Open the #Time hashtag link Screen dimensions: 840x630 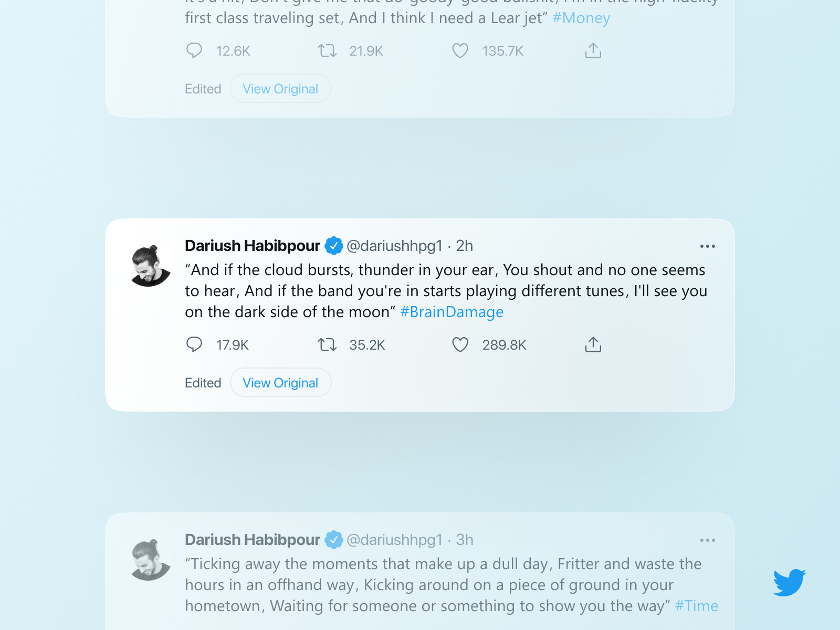tap(696, 606)
